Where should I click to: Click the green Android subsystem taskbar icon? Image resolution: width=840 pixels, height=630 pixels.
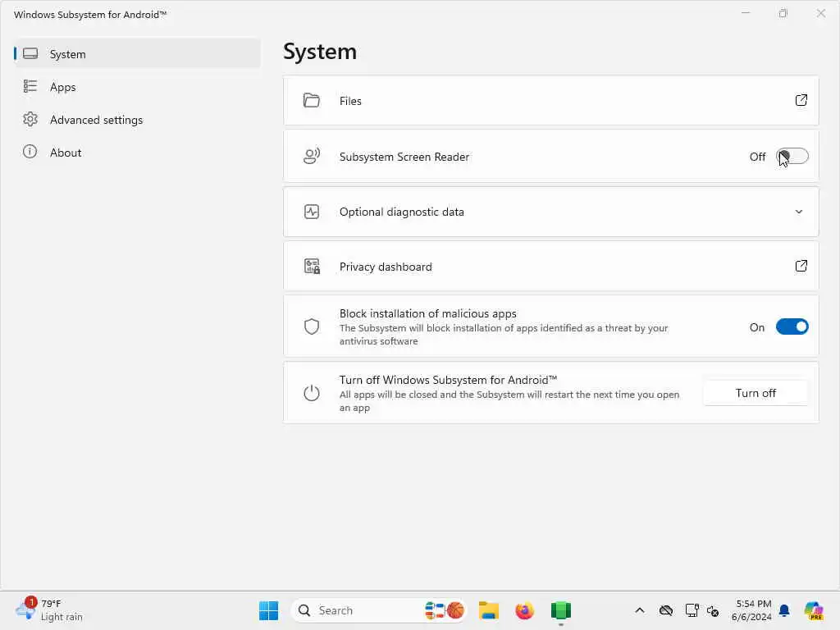click(x=561, y=610)
